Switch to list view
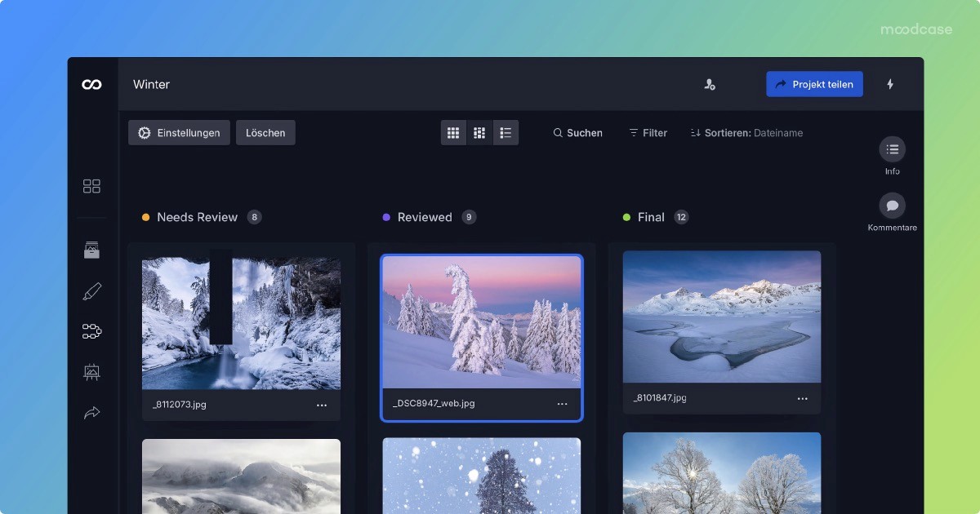The image size is (980, 514). pos(506,133)
